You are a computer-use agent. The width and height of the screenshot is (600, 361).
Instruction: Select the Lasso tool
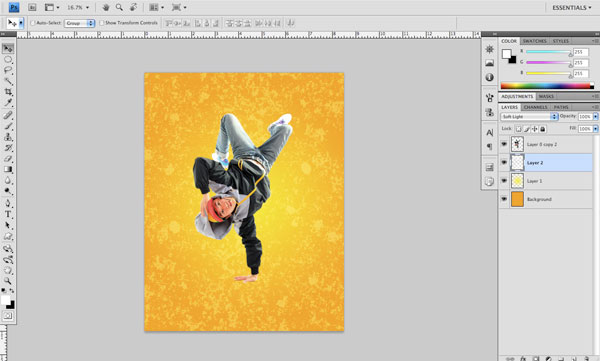pos(8,70)
